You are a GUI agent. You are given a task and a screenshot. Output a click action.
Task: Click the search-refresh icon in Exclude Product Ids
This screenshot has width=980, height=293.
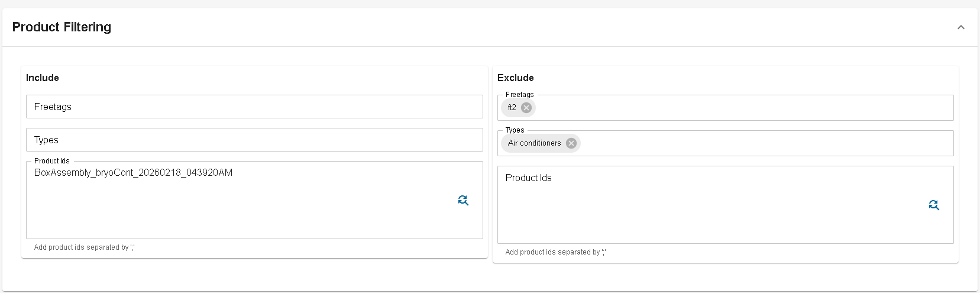click(934, 205)
